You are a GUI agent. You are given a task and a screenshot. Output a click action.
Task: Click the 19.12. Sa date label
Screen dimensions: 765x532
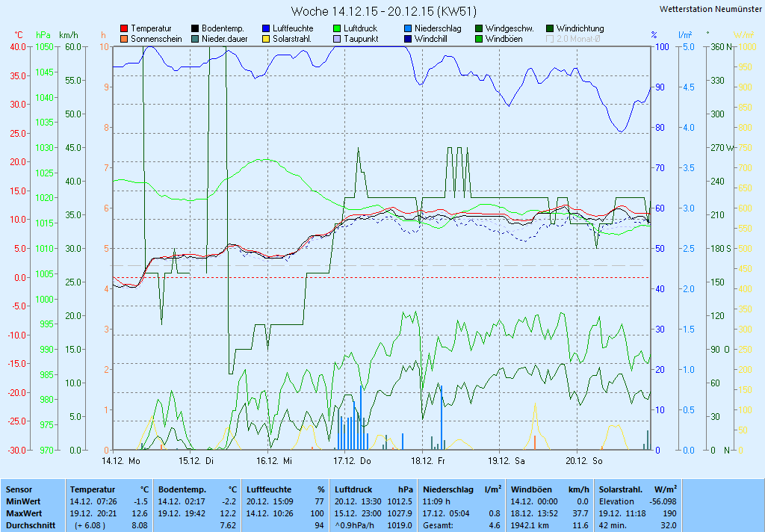tap(507, 461)
